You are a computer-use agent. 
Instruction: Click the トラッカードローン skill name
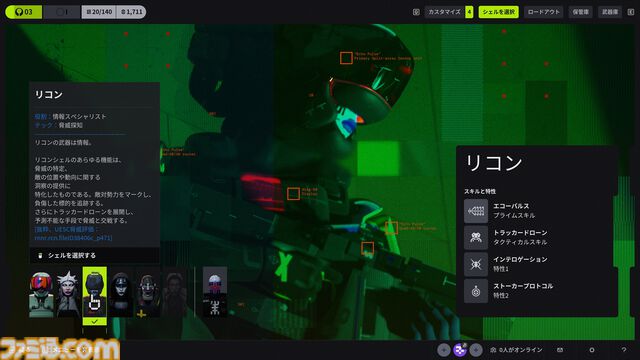[520, 233]
